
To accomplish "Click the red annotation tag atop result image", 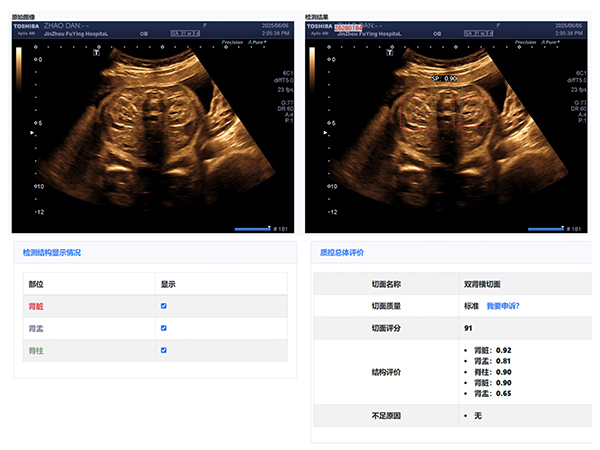I will click(x=349, y=26).
